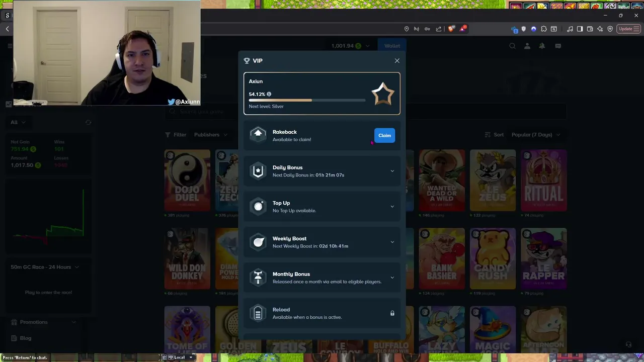Click the Top Up circle badge icon
Image resolution: width=644 pixels, height=362 pixels.
tap(258, 206)
